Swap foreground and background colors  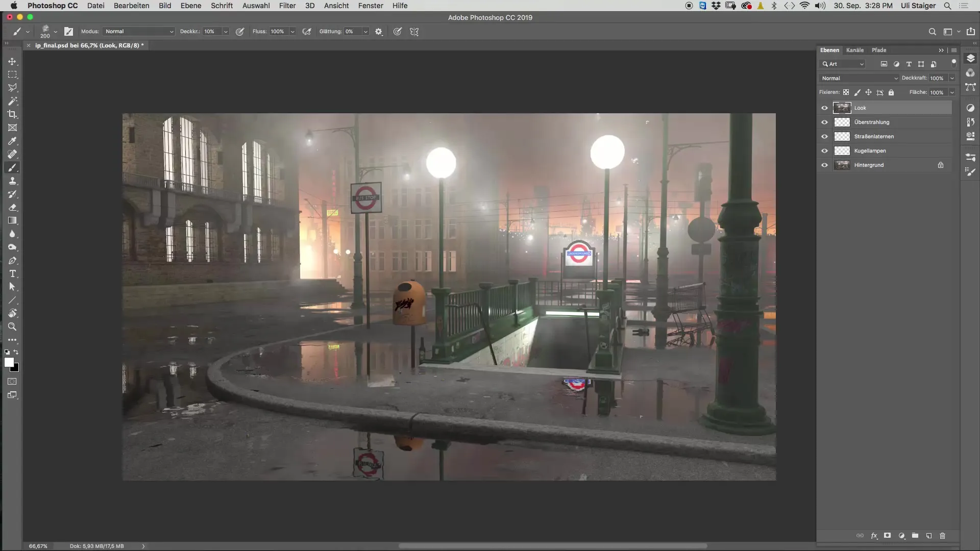[x=16, y=352]
